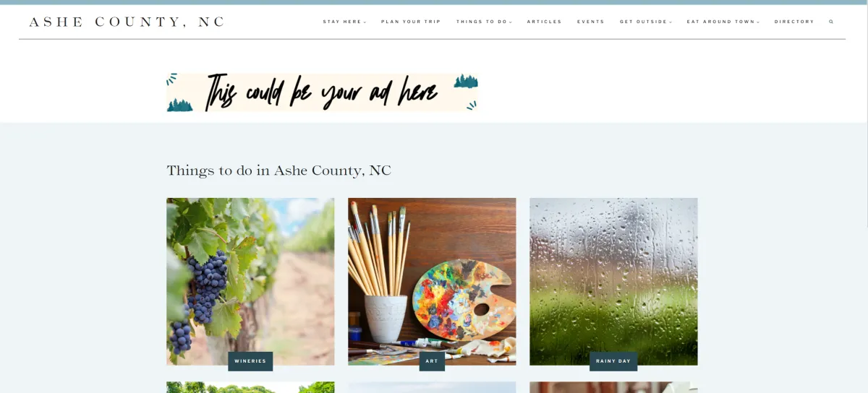Image resolution: width=868 pixels, height=393 pixels.
Task: Expand the Stay Here dropdown menu
Action: coord(344,22)
